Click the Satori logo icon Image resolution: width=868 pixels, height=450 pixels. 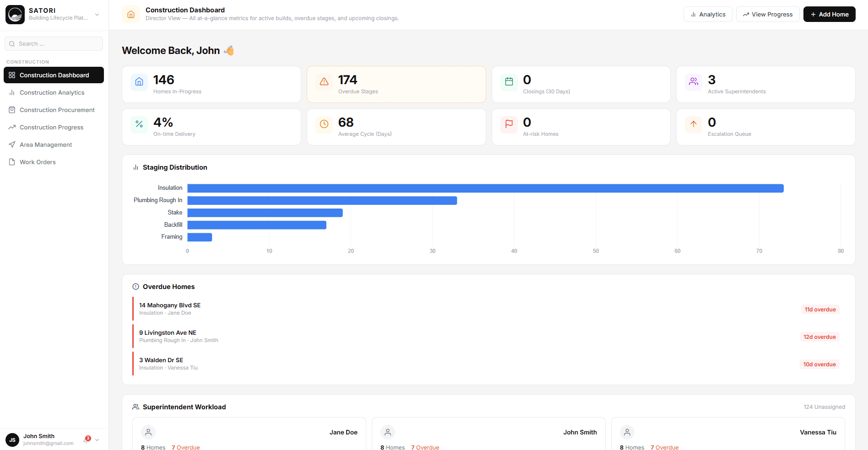click(x=15, y=15)
